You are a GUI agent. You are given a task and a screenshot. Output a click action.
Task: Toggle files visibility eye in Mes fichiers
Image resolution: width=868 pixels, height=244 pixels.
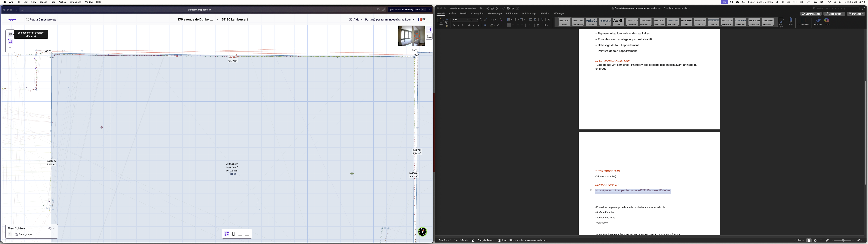coord(50,229)
